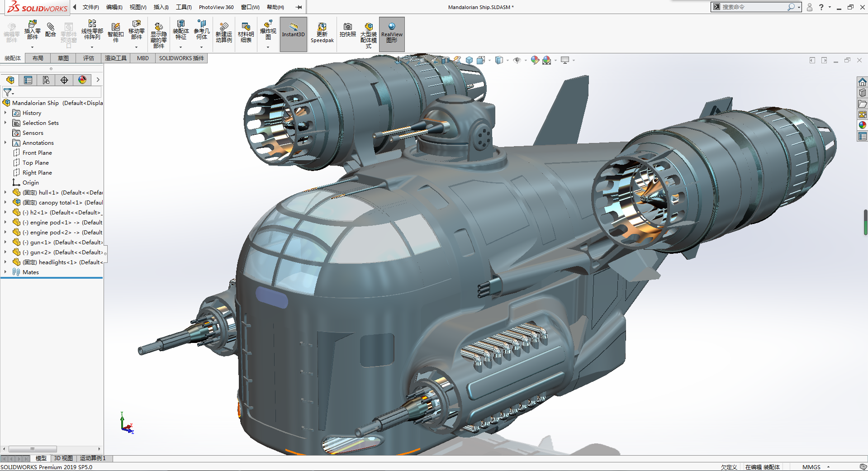Open the units dropdown arrow next to MMGS
This screenshot has width=868, height=471.
point(829,467)
